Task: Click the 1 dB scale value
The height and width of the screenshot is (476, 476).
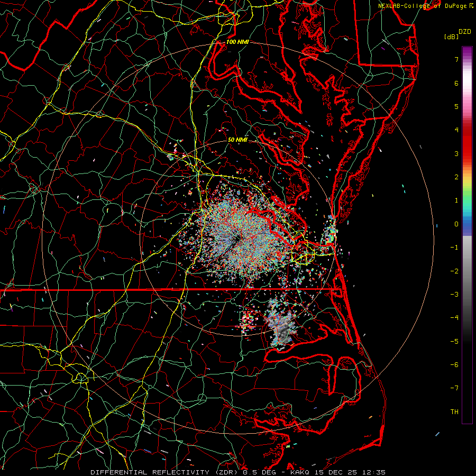Action: [456, 200]
